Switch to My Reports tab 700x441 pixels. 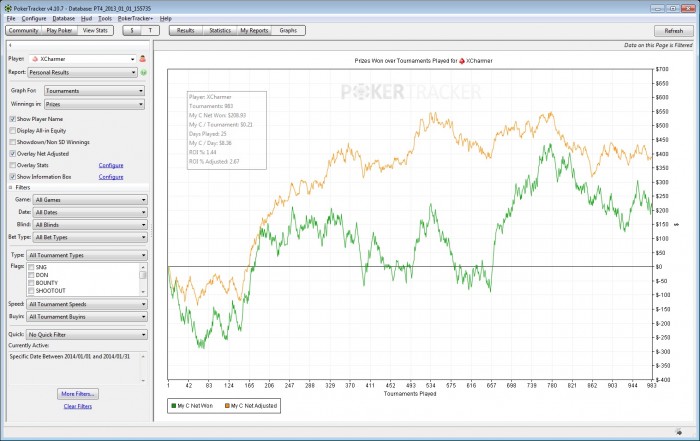[x=254, y=30]
